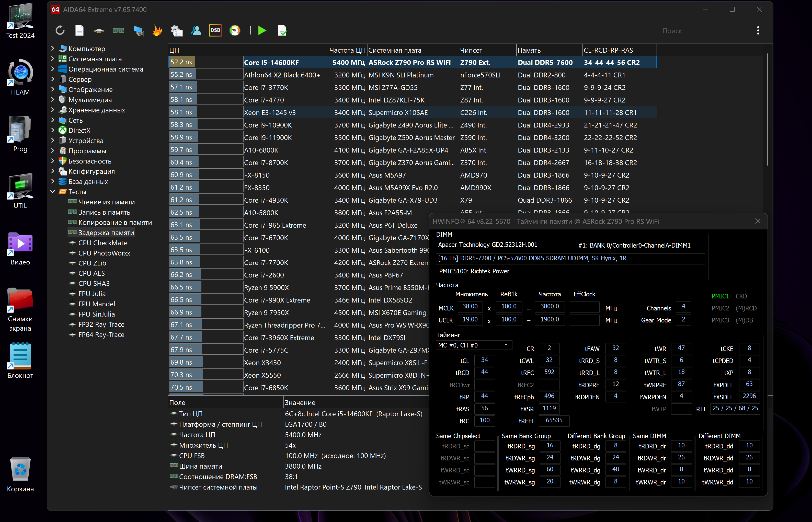Launch the flame stability test icon
812x522 pixels.
(157, 30)
